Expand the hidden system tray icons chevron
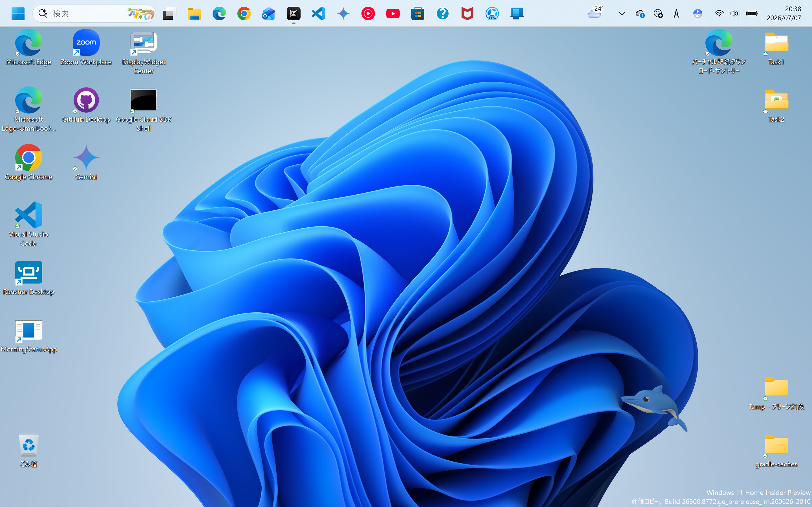Image resolution: width=812 pixels, height=507 pixels. (622, 14)
